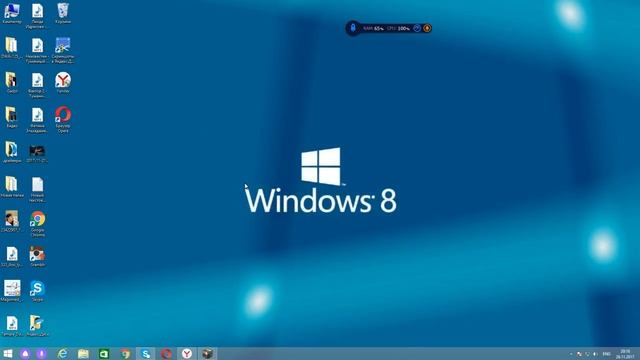Switch the ENG input language indicator
The image size is (640, 360).
tap(607, 354)
